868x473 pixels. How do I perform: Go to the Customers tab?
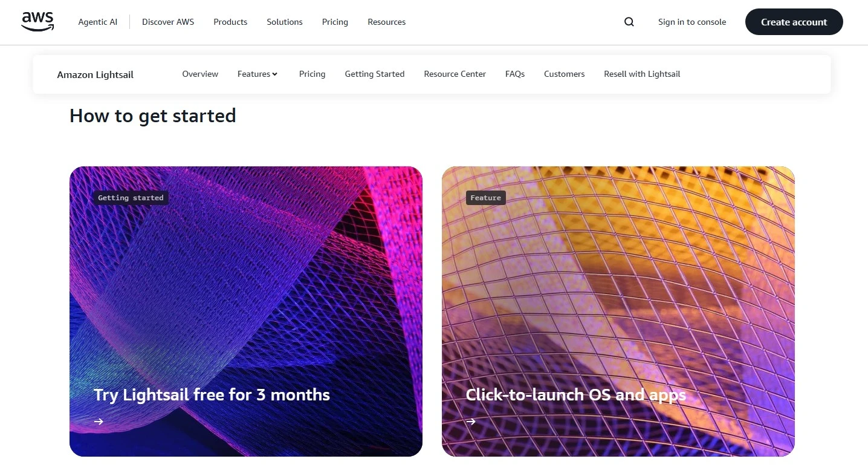click(x=564, y=74)
